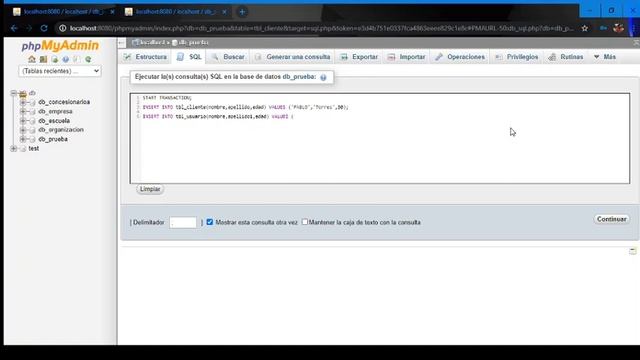This screenshot has width=640, height=360.
Task: Open phpMyAdmin documentation blue help icon
Action: [65, 59]
